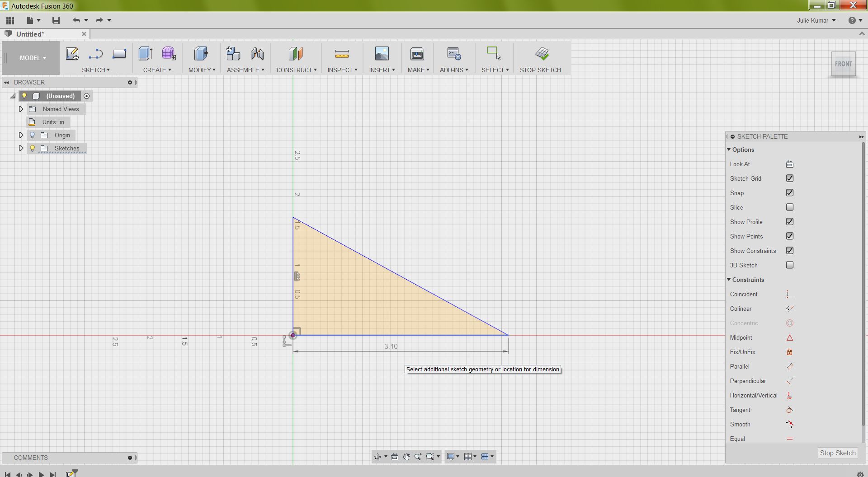Apply the Tangent constraint

pyautogui.click(x=789, y=410)
